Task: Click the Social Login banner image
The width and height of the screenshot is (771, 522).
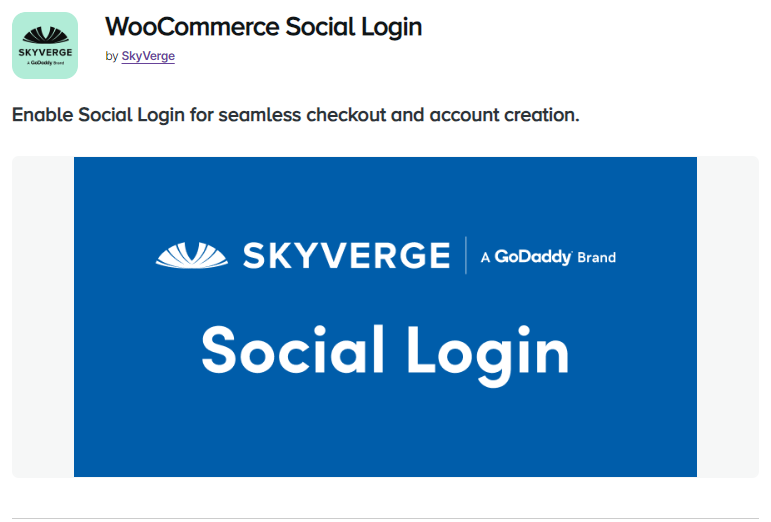Action: (x=385, y=317)
